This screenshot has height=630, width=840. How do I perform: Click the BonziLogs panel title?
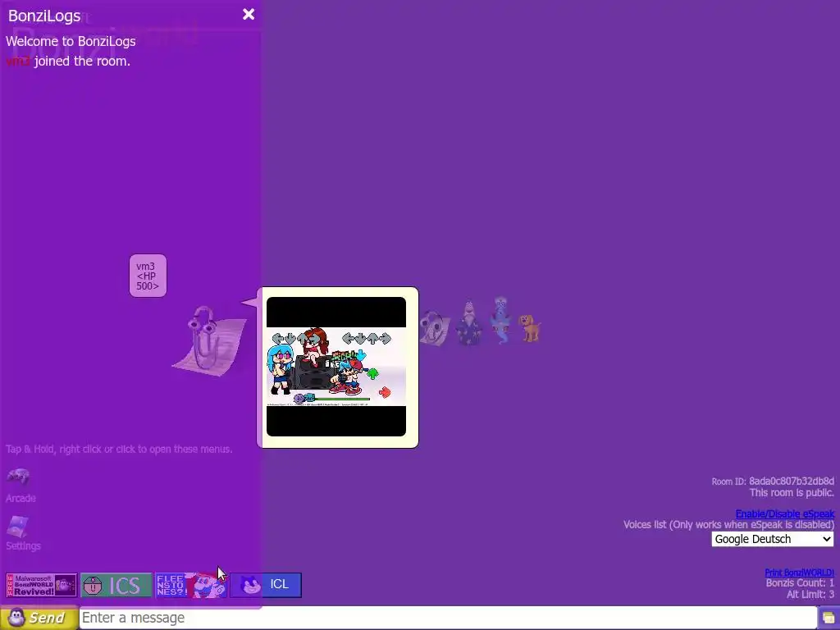[44, 16]
